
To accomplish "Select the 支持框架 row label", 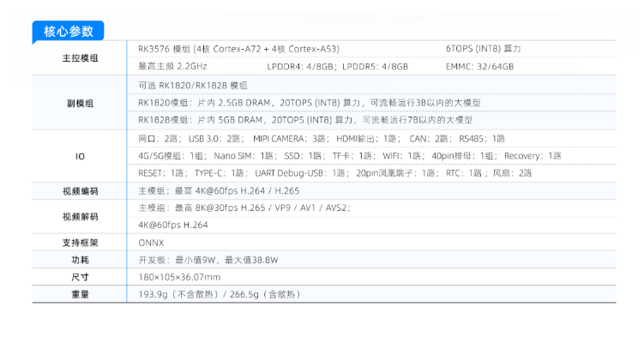I will point(80,244).
